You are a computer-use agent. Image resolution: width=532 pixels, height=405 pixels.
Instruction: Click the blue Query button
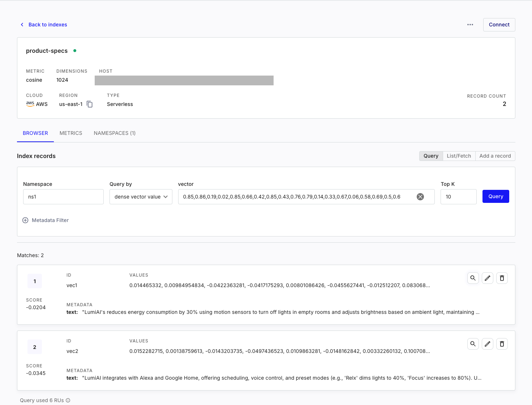[x=495, y=196]
